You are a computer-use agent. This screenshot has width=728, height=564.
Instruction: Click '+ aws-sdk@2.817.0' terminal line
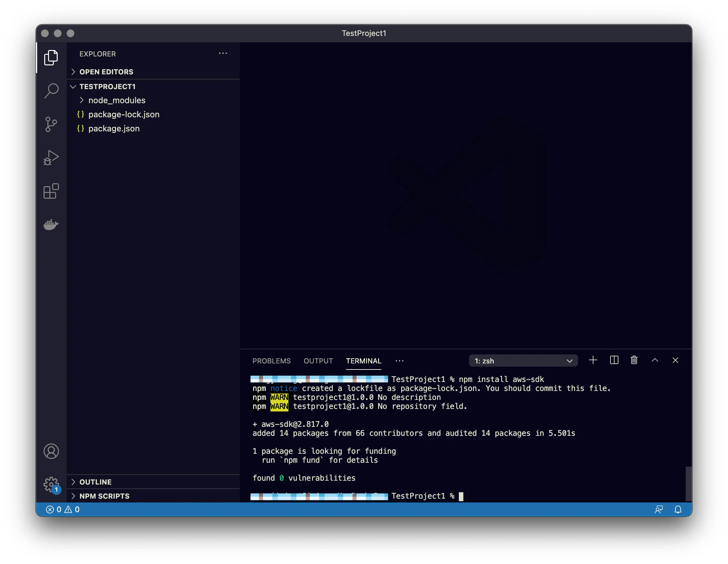pyautogui.click(x=290, y=424)
